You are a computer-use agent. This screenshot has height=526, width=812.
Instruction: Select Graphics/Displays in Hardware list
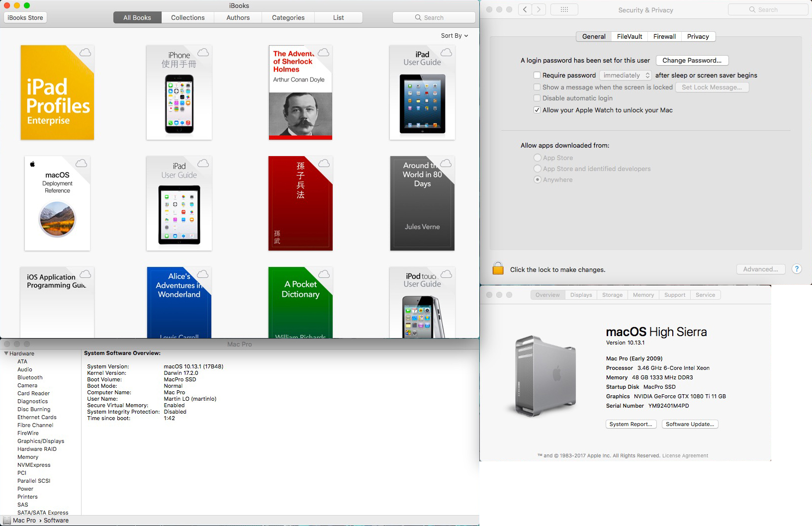click(41, 441)
